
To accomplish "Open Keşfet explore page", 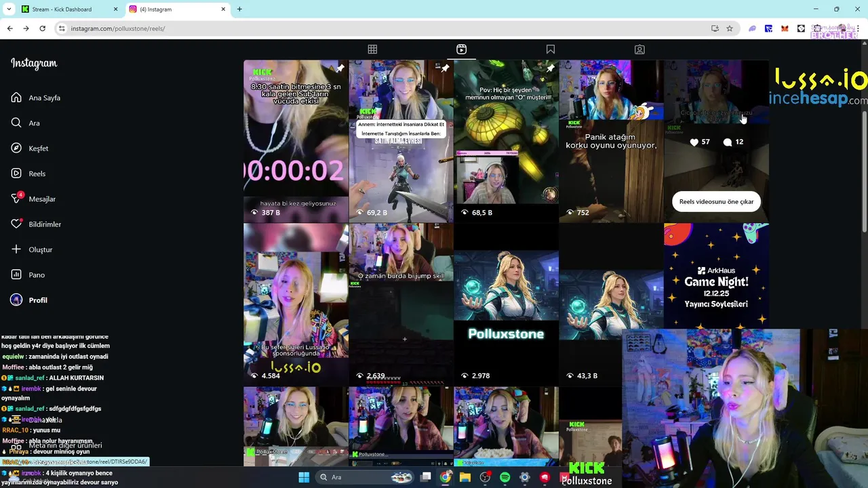I will click(30, 148).
